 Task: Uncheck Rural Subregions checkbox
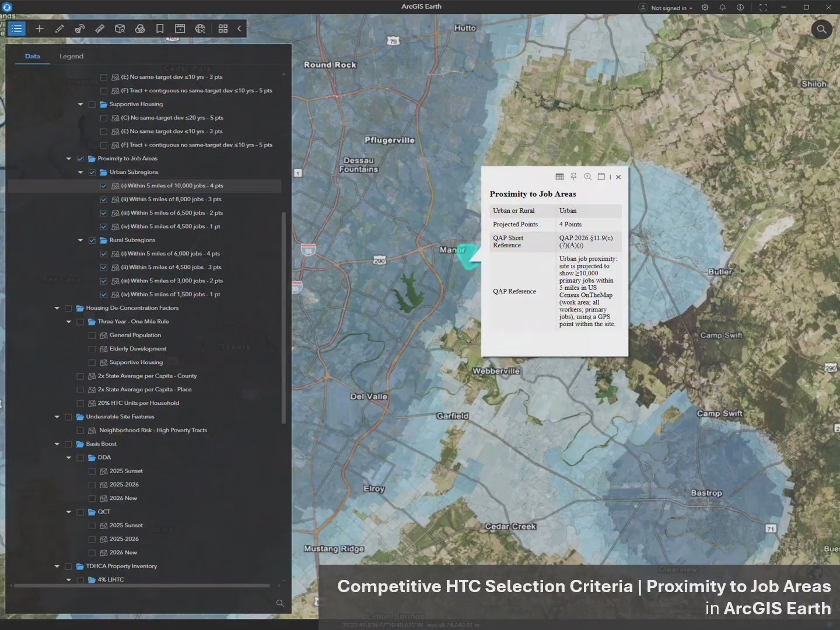pyautogui.click(x=92, y=240)
